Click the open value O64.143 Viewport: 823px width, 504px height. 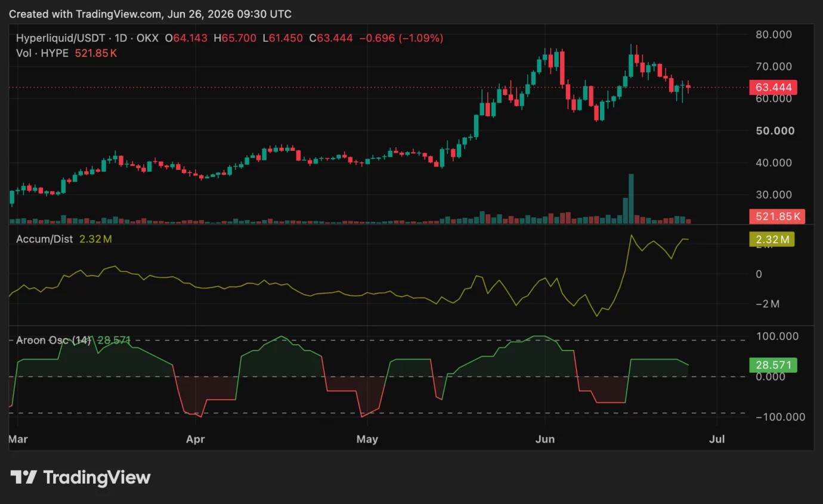click(x=186, y=38)
